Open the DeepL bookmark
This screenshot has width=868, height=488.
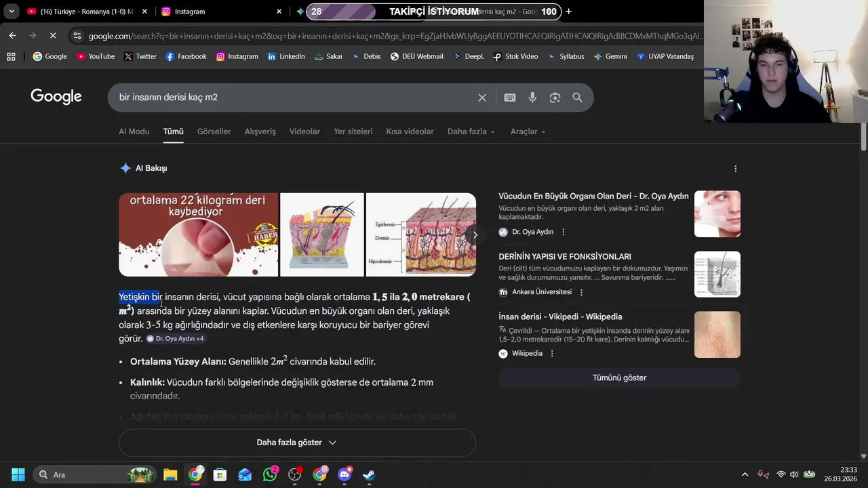(x=469, y=56)
